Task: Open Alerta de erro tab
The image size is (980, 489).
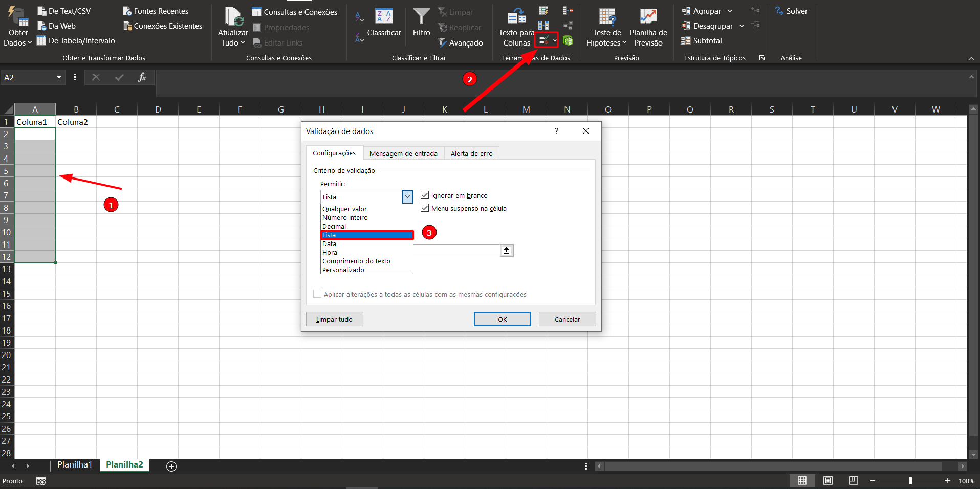Action: (471, 153)
